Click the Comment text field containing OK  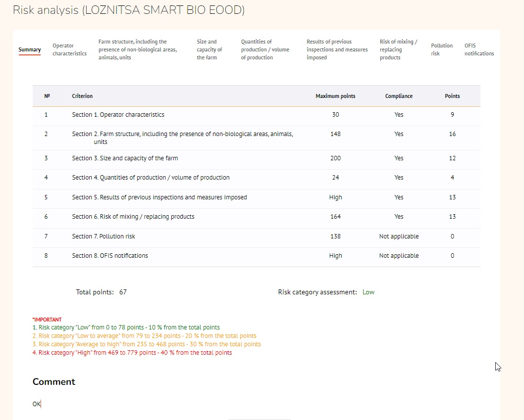tap(149, 404)
